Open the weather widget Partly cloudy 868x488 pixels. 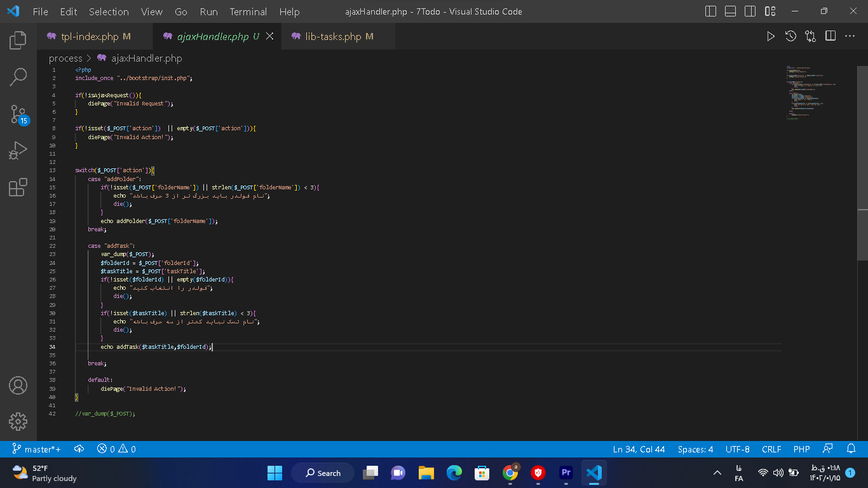point(44,473)
